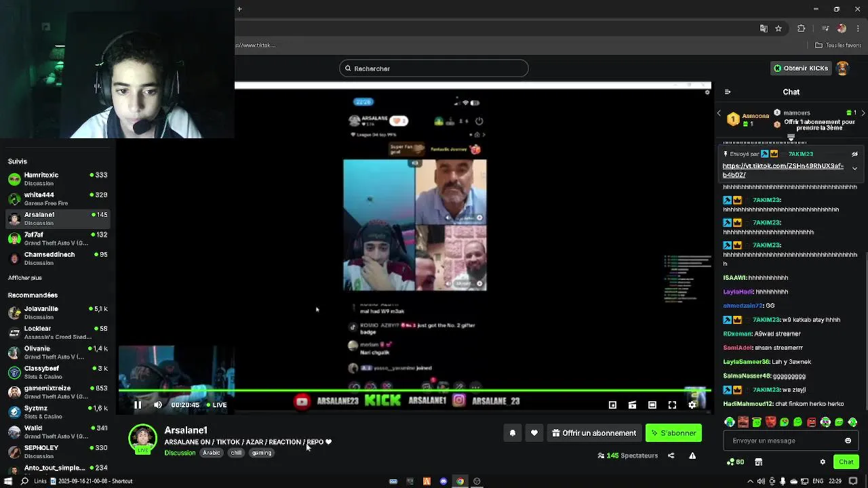The image size is (868, 488).
Task: Select the chill tag
Action: pos(236,453)
